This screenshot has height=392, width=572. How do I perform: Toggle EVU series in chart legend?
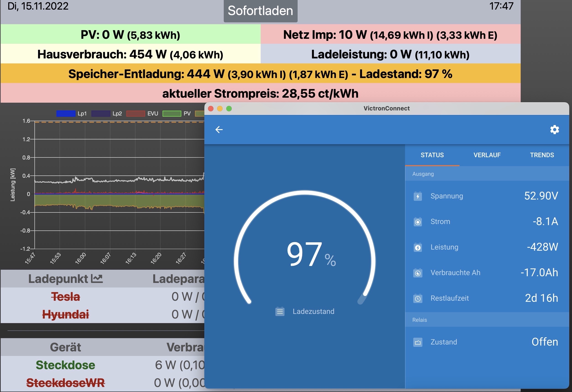point(136,113)
